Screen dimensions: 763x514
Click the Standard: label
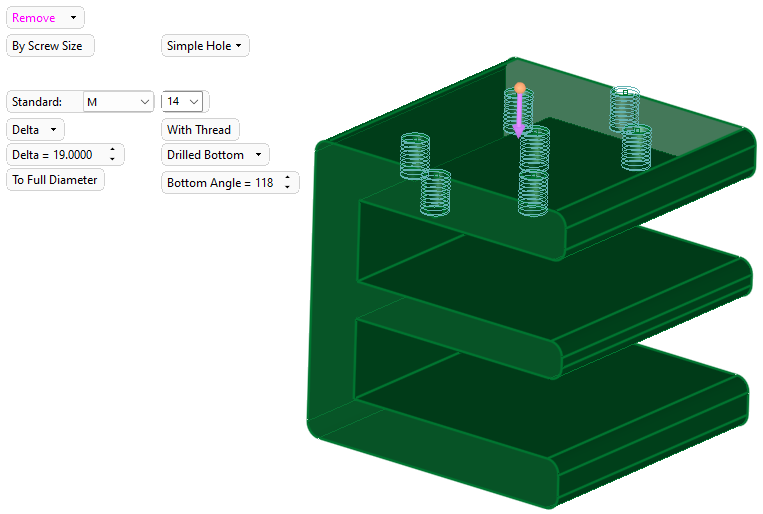pos(37,102)
